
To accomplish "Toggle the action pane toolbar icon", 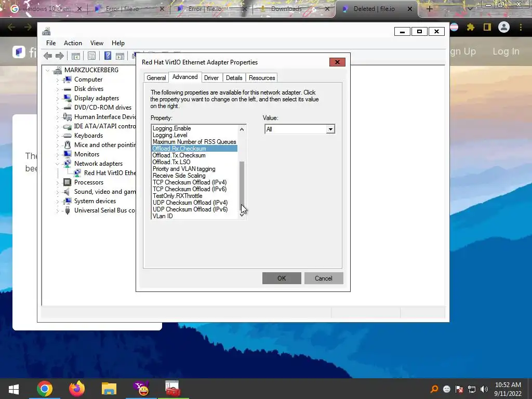I will click(120, 56).
